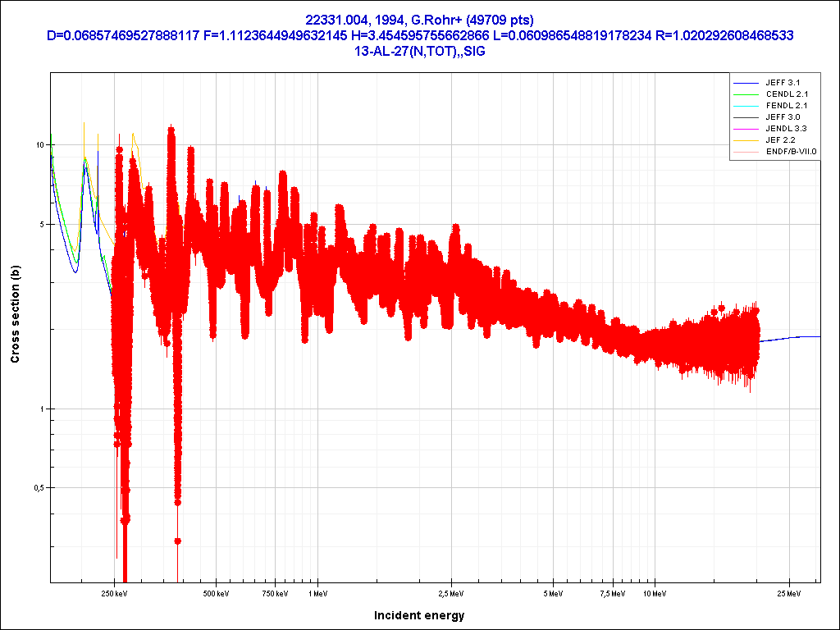The width and height of the screenshot is (840, 630).
Task: Click the 0,5 y-axis tick label
Action: (x=38, y=488)
